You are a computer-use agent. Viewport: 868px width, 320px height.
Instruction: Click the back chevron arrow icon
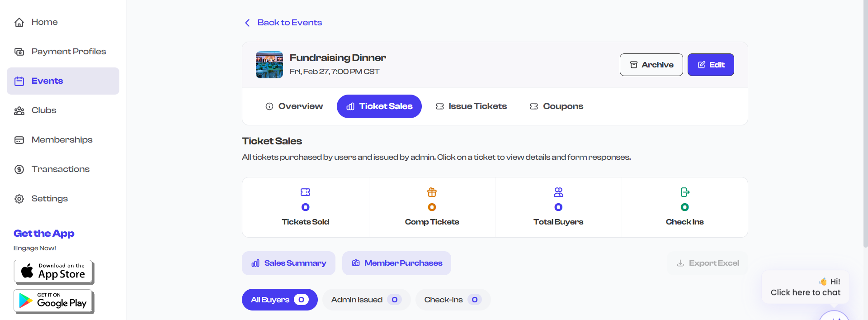click(247, 23)
